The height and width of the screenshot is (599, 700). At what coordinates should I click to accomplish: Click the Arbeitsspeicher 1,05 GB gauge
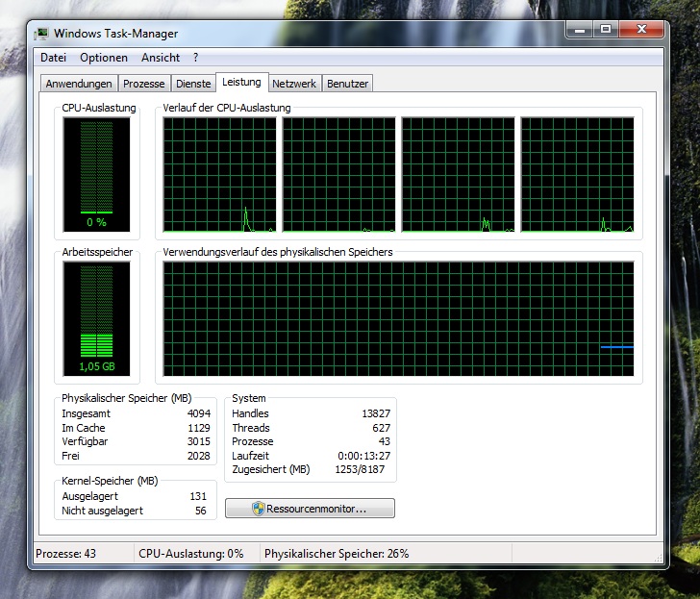(96, 318)
